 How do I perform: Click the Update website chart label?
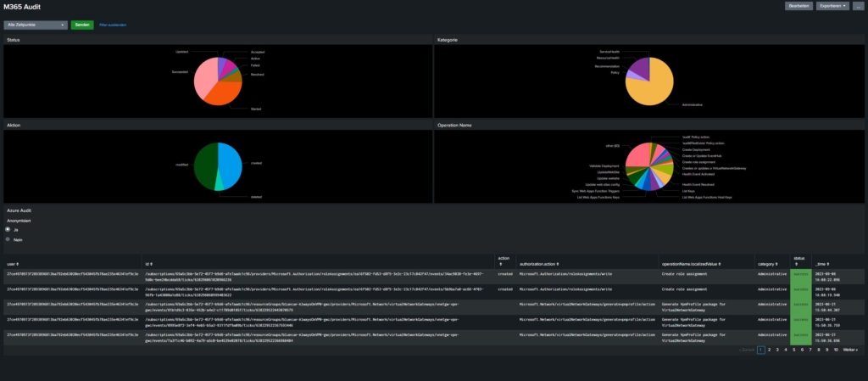click(609, 178)
